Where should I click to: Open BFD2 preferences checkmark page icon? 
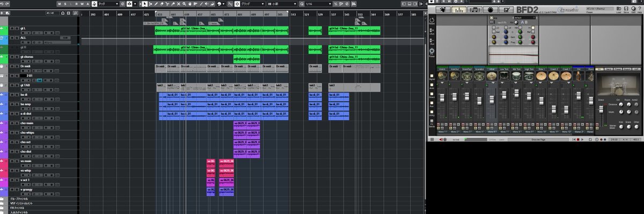(506, 9)
